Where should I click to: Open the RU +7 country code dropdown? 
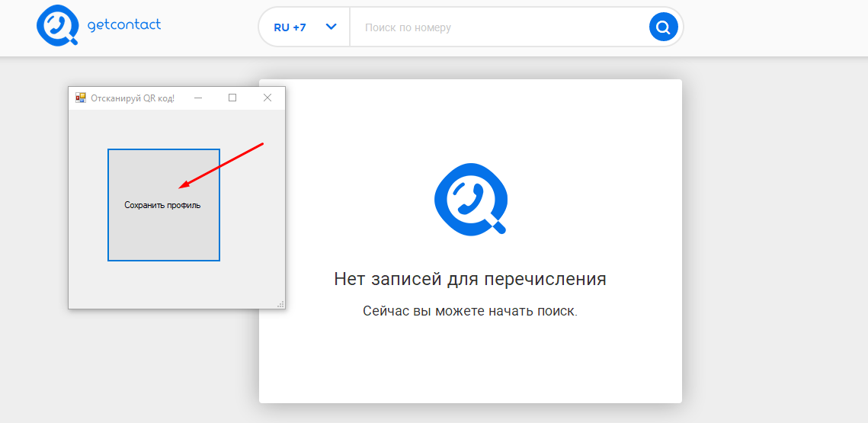pos(305,27)
